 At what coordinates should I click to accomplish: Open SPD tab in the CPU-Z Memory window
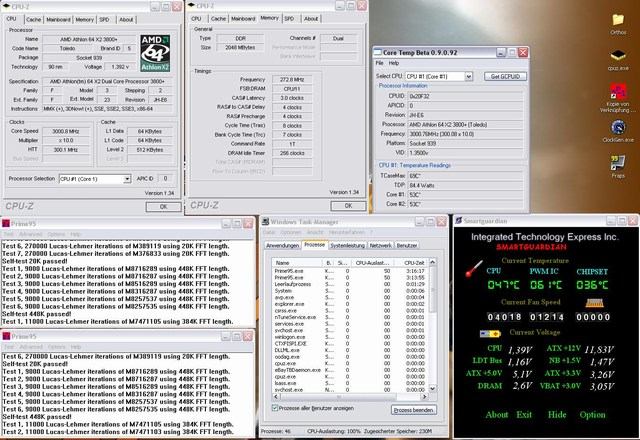(289, 18)
